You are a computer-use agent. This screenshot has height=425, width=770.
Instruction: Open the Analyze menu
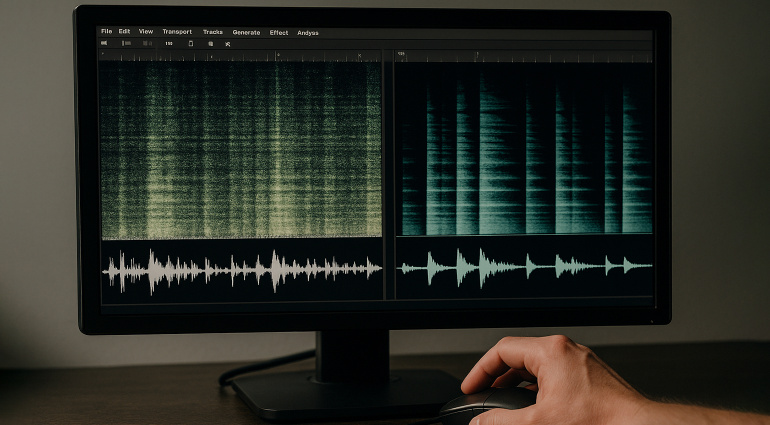pyautogui.click(x=308, y=32)
